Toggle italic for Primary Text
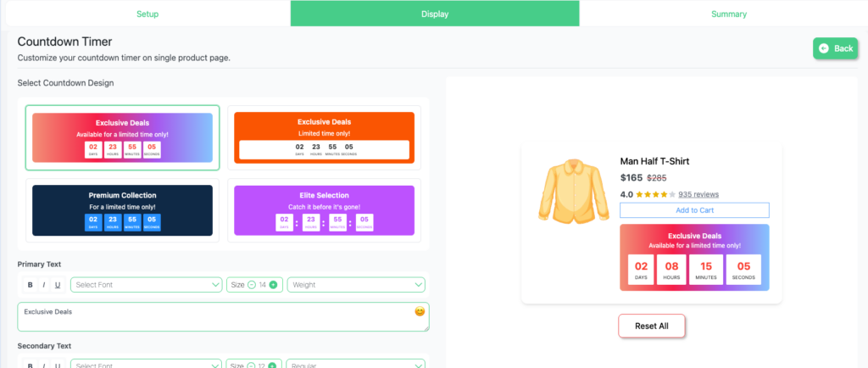 (44, 285)
